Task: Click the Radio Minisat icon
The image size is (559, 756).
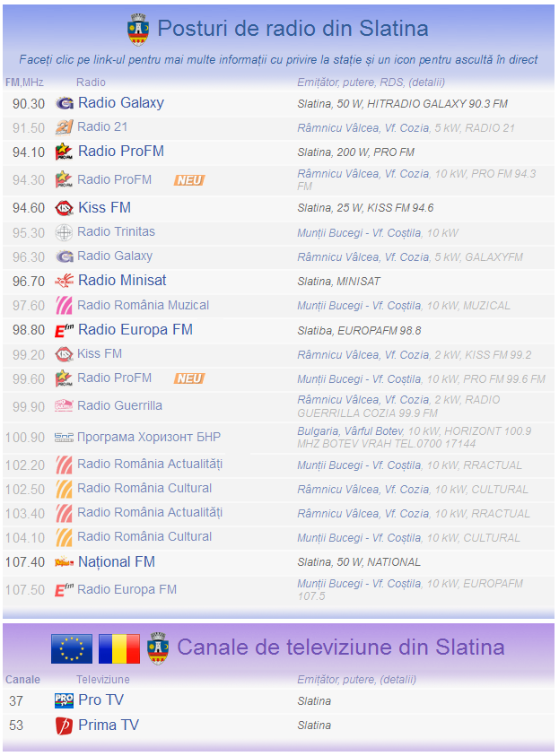Action: click(x=64, y=281)
